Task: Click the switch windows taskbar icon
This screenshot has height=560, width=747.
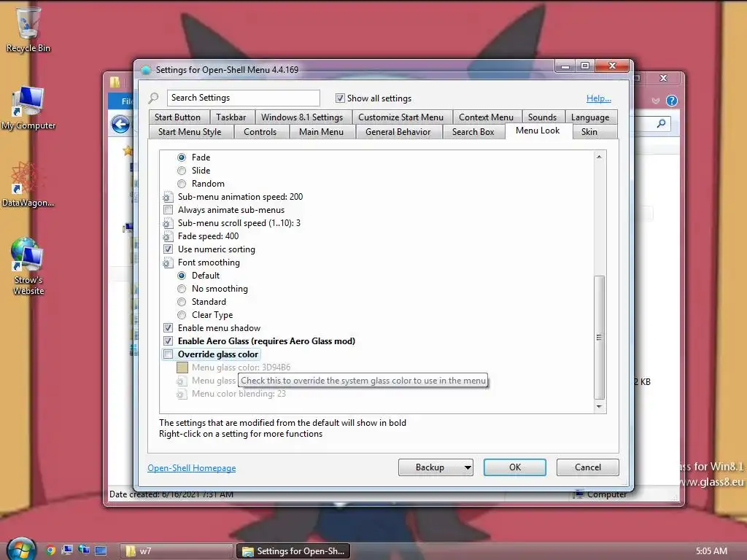Action: tap(84, 551)
